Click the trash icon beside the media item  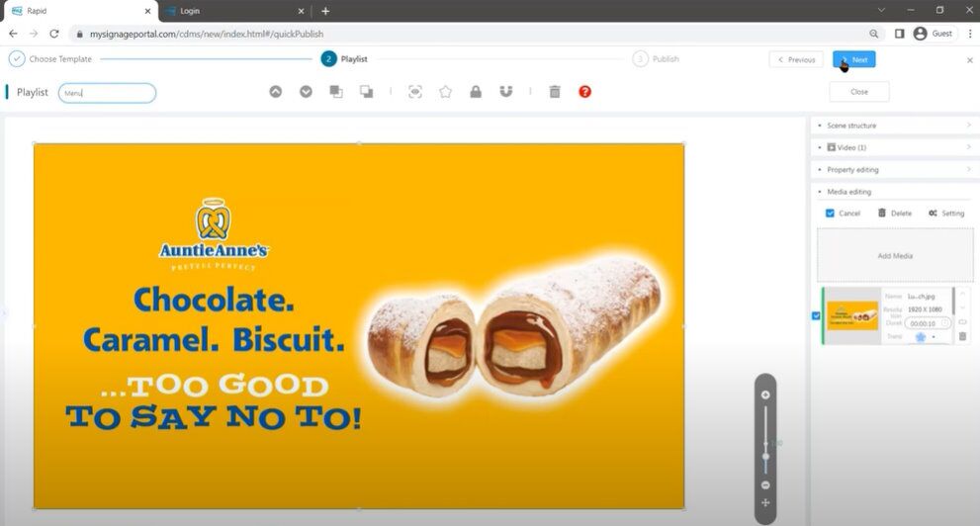pos(962,337)
